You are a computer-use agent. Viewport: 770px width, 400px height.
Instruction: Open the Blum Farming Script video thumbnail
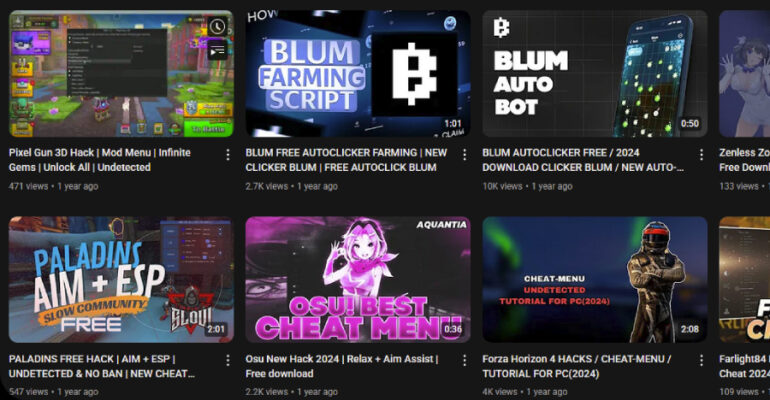coord(358,74)
